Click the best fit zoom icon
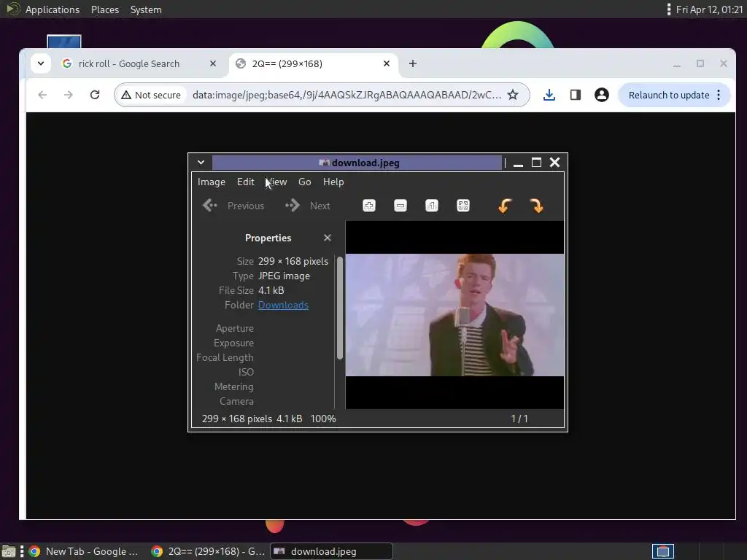The height and width of the screenshot is (560, 747). coord(463,206)
